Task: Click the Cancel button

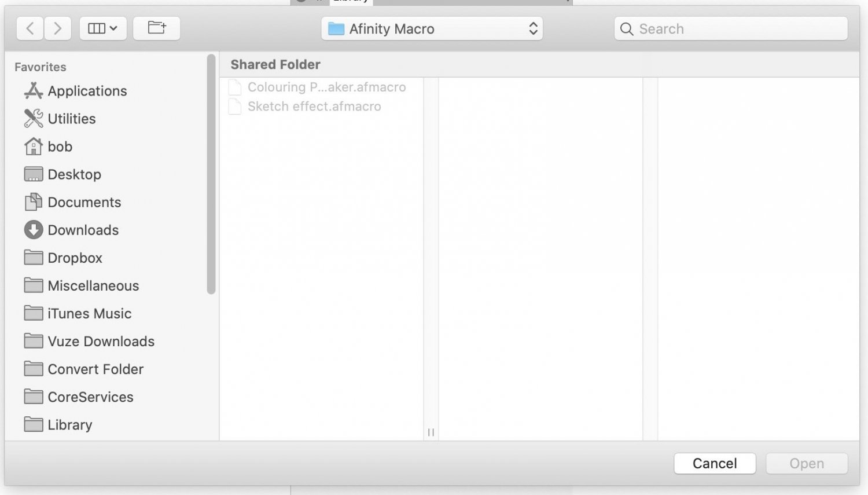Action: (715, 463)
